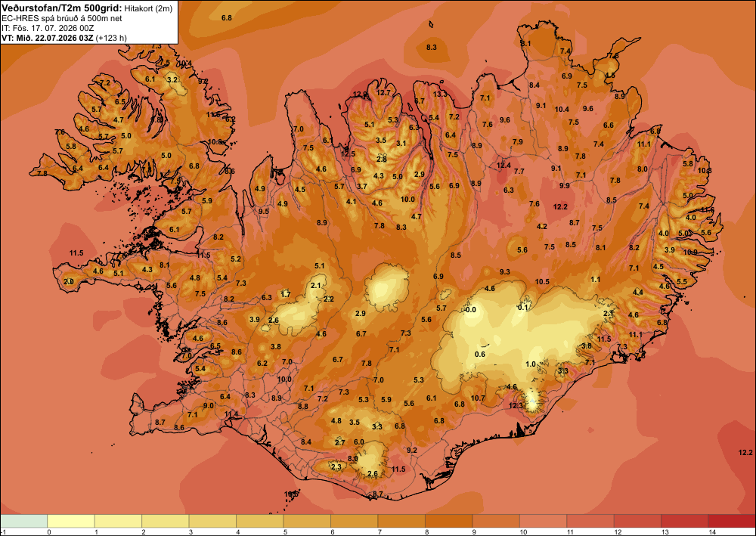
Task: Select the 0.0 reading on the large glacier
Action: [x=470, y=310]
